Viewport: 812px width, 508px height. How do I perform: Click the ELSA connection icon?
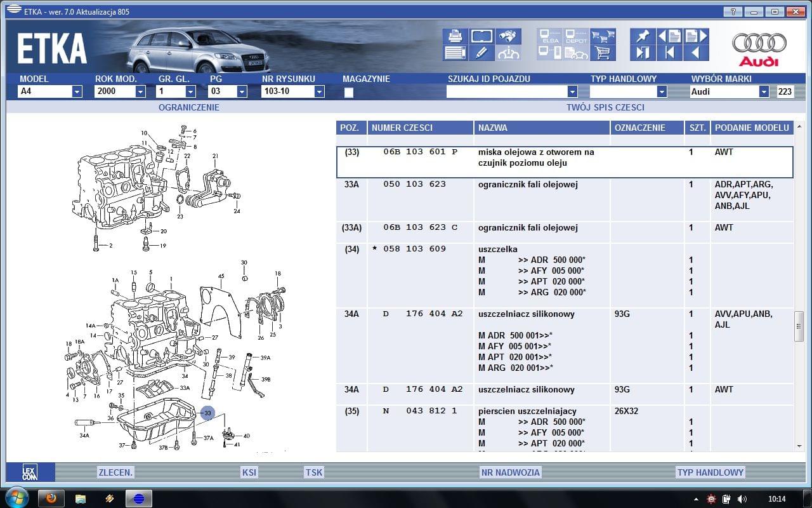(x=549, y=36)
